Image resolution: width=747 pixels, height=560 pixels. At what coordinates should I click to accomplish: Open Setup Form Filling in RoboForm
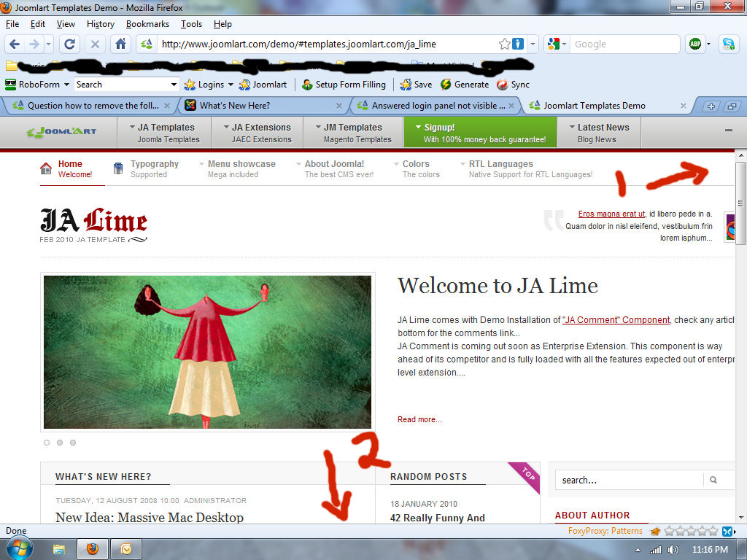344,85
